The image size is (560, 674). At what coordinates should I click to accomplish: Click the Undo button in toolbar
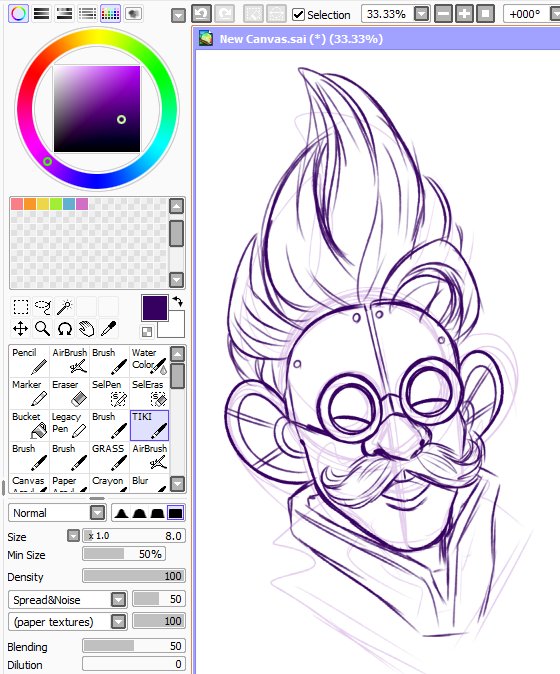201,14
